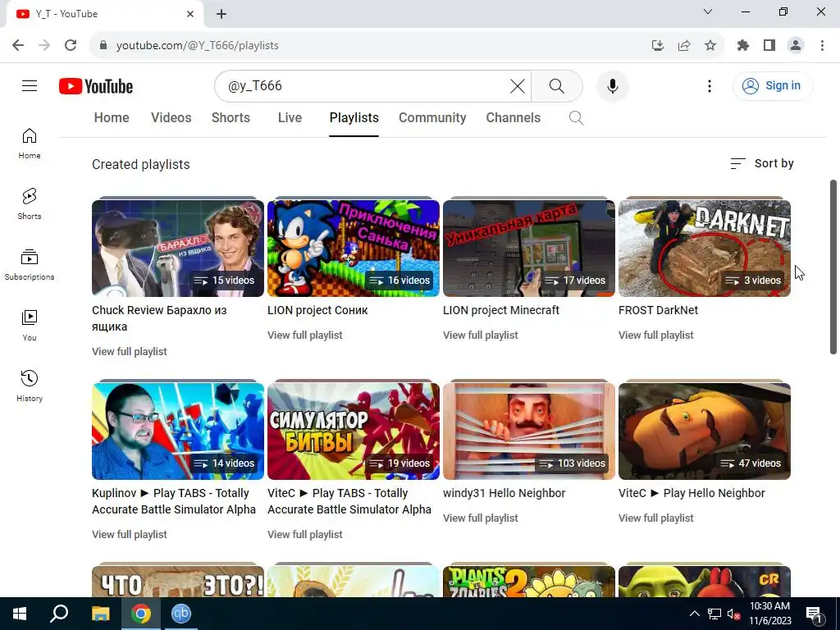
Task: Click the Sign in button
Action: 773,85
